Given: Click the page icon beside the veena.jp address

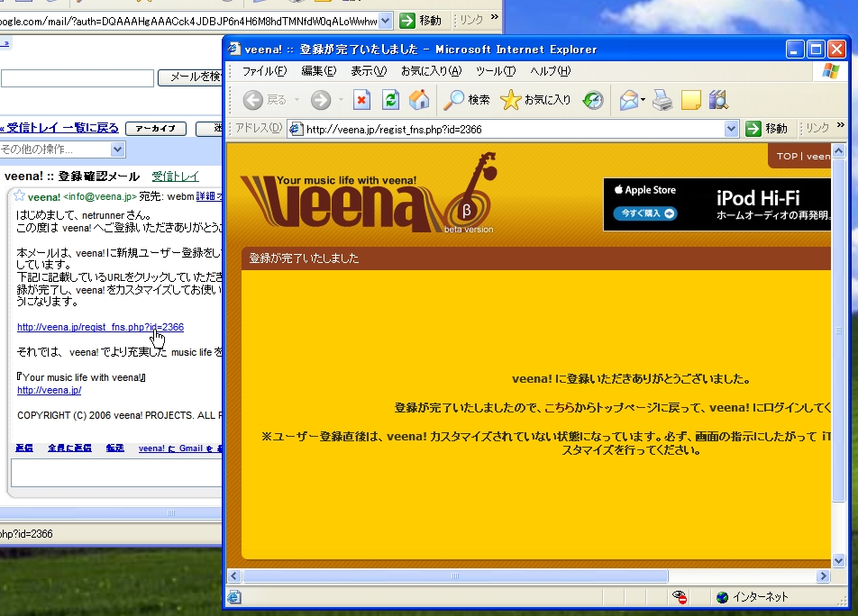Looking at the screenshot, I should [x=296, y=129].
